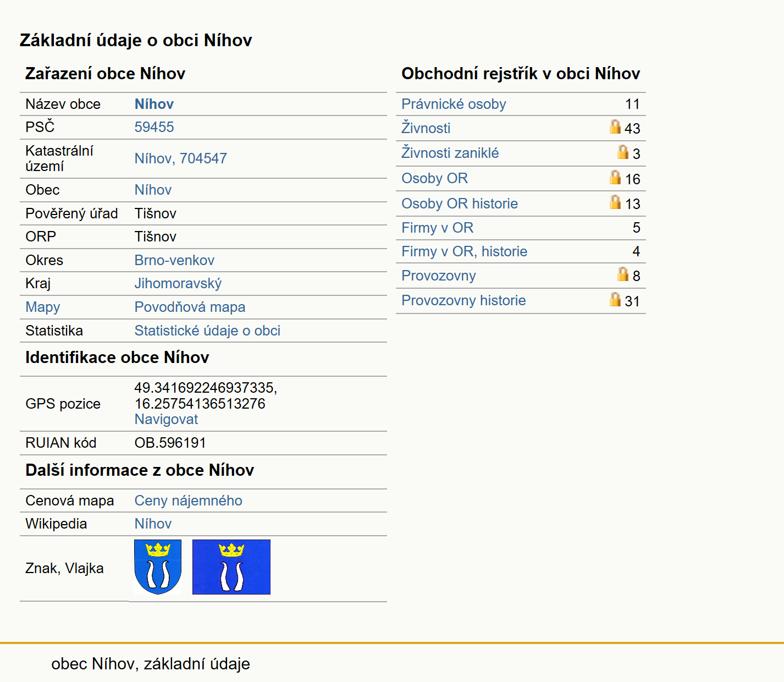Click the lock icon next to Živnosti count
The image size is (784, 682).
tap(615, 127)
